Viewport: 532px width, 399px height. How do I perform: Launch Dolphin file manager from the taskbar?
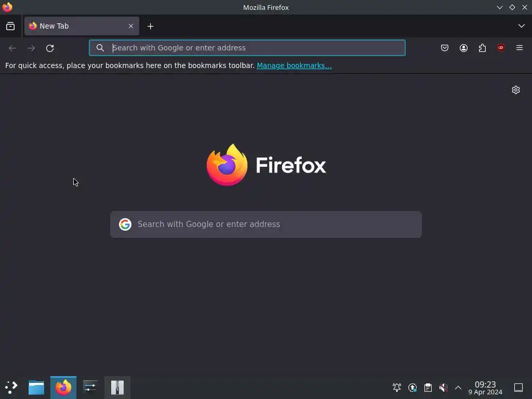coord(36,388)
